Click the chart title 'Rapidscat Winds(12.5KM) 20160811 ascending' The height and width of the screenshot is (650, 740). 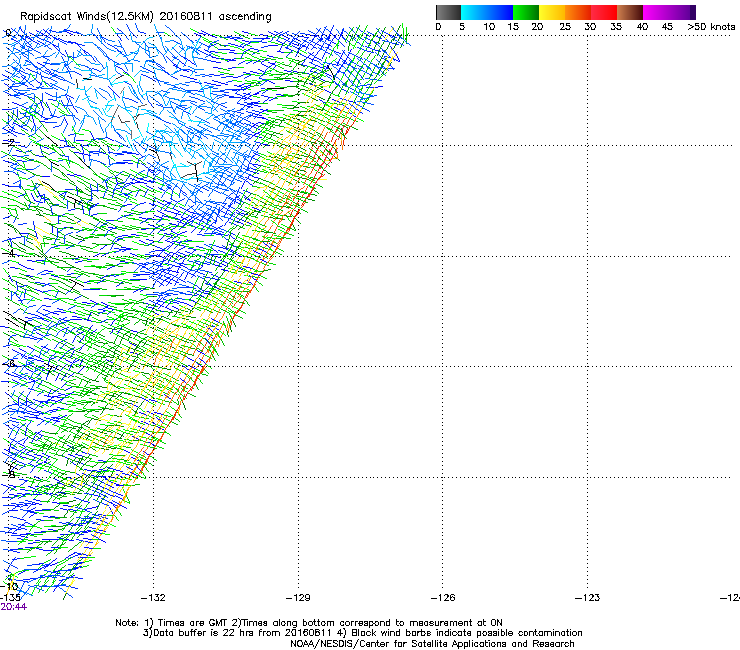click(x=145, y=17)
